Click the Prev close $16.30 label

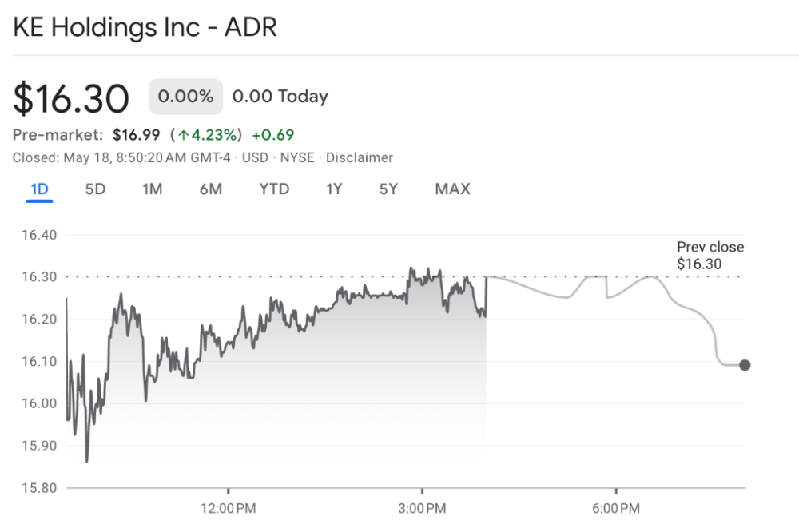coord(710,256)
